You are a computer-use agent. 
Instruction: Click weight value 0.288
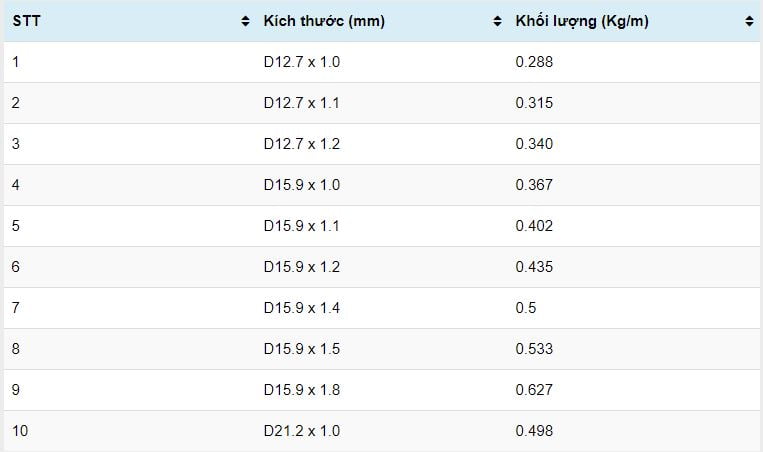(534, 62)
